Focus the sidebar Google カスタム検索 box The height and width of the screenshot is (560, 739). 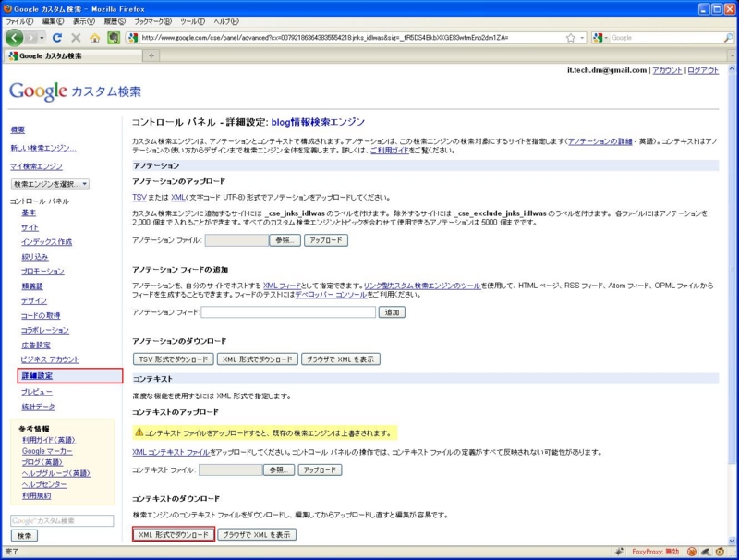(62, 521)
